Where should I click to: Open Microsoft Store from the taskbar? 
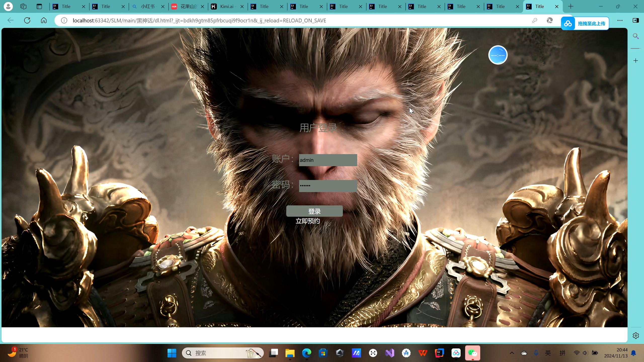pos(323,353)
